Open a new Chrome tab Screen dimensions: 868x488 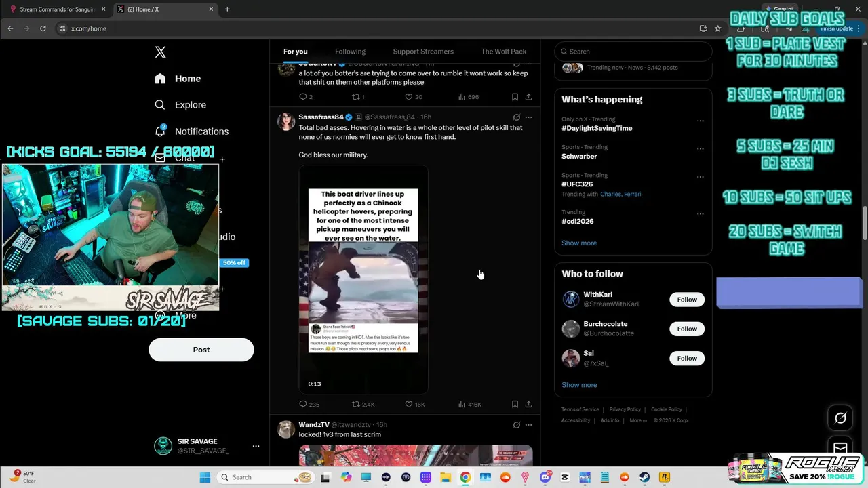coord(227,9)
